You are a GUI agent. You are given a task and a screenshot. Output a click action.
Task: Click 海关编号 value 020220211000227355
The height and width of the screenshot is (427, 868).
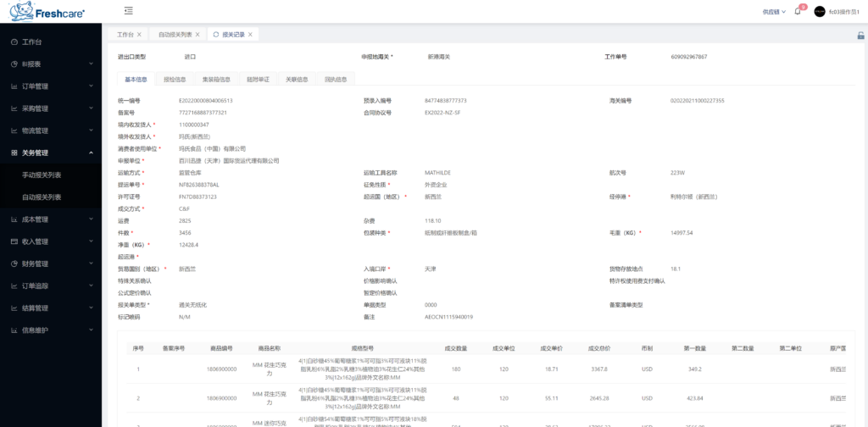click(697, 101)
